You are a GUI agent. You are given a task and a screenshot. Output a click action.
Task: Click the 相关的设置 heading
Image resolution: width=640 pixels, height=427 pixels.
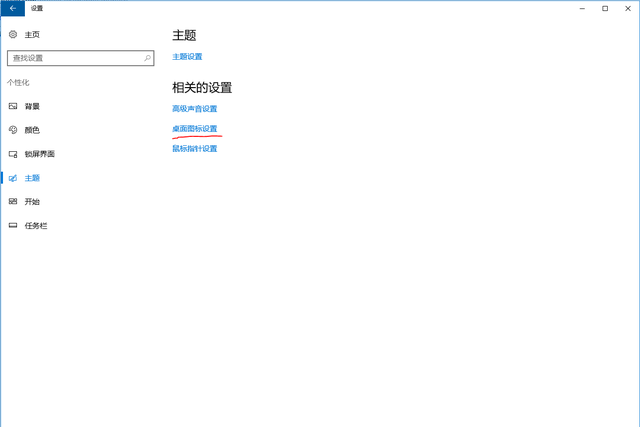[202, 88]
